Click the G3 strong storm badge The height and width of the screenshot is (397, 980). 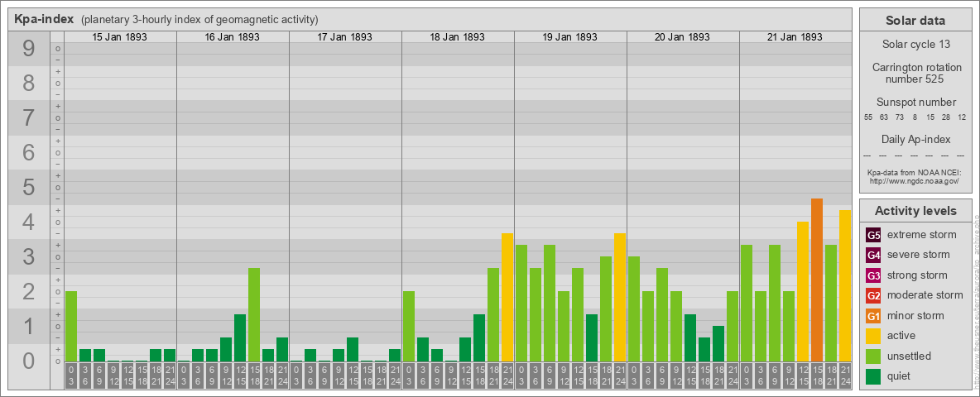(873, 275)
